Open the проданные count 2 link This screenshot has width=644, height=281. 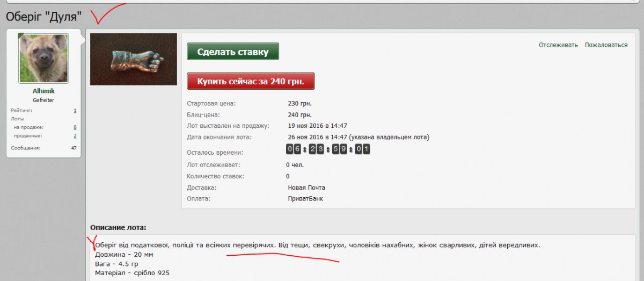pyautogui.click(x=75, y=136)
